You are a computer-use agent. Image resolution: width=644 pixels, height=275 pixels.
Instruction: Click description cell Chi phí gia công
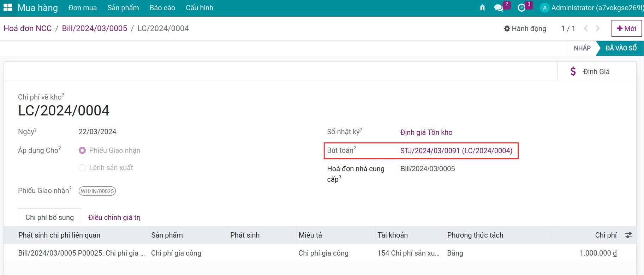(323, 253)
